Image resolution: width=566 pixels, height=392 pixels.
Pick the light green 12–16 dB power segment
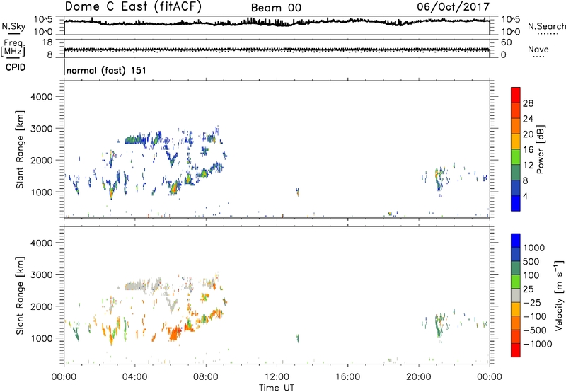[516, 156]
